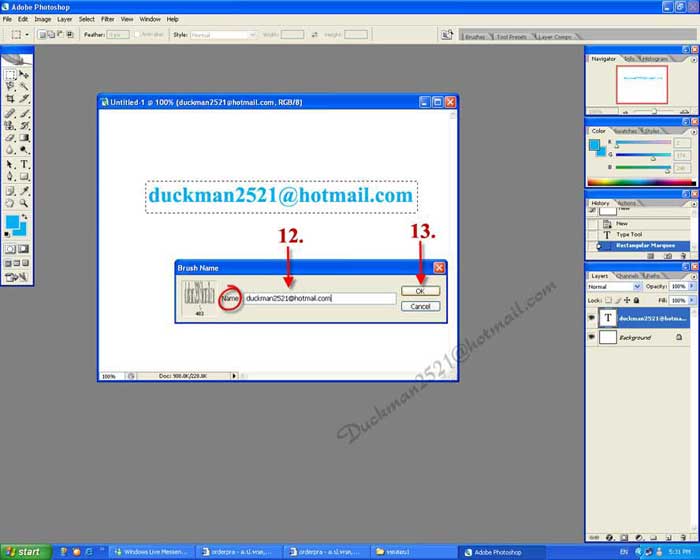This screenshot has width=700, height=560.
Task: Switch to Standard edit mode
Action: pyautogui.click(x=10, y=249)
